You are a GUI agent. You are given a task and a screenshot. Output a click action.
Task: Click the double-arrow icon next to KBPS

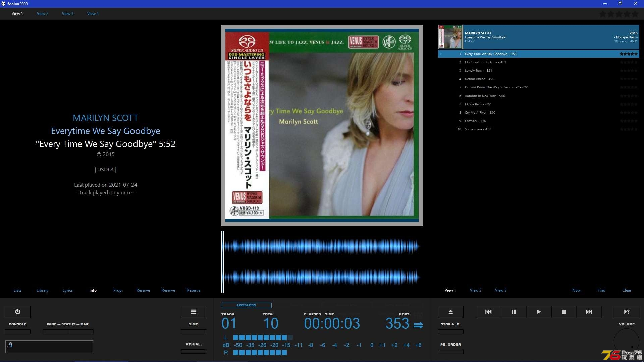418,325
